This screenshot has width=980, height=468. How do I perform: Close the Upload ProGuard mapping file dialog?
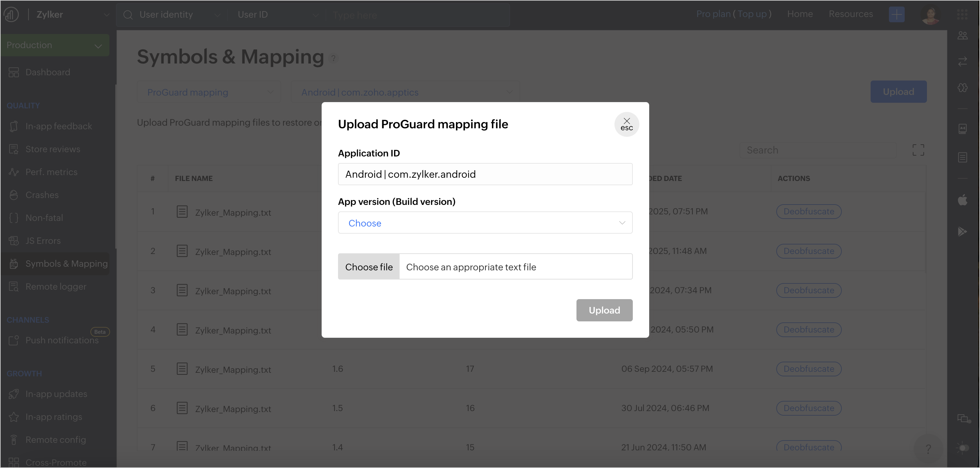tap(626, 124)
